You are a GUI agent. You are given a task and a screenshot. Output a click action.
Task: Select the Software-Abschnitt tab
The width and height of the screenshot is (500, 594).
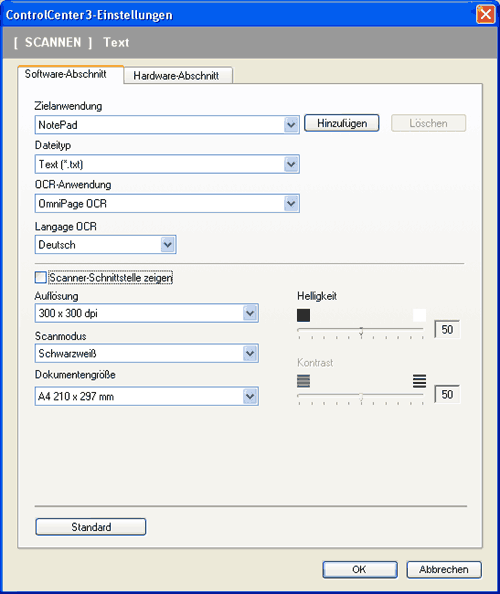(70, 74)
